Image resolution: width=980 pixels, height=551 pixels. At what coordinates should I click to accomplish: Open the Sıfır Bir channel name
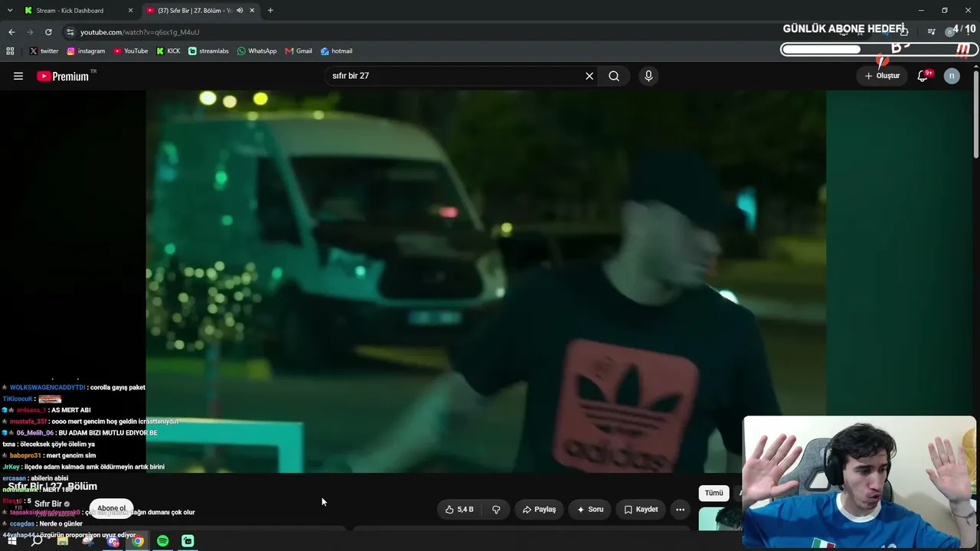[x=47, y=504]
